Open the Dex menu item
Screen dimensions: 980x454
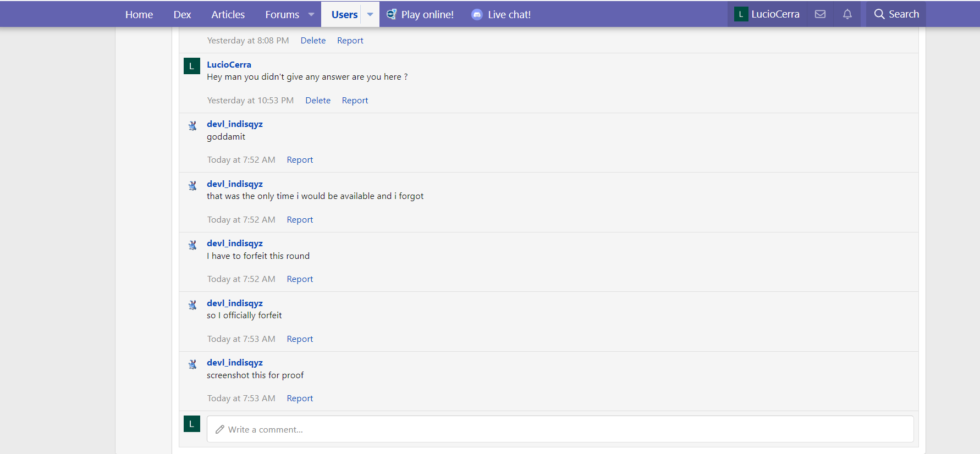[183, 14]
